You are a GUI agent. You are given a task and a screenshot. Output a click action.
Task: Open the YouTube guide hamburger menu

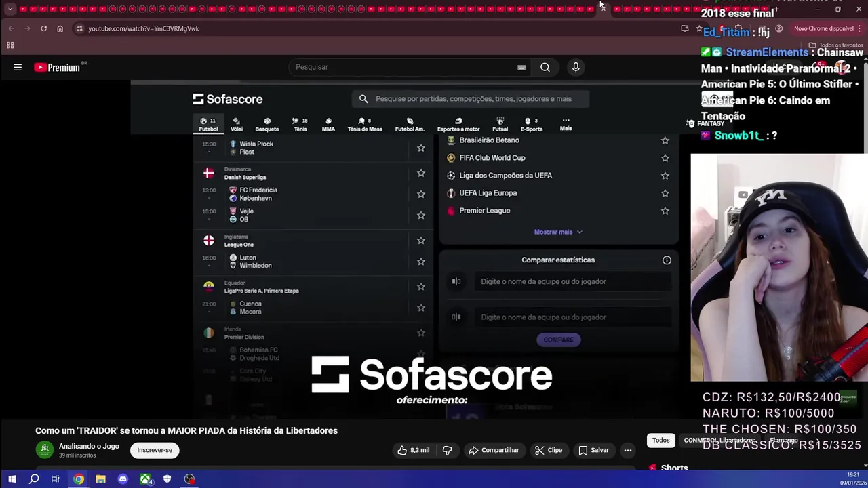click(18, 67)
